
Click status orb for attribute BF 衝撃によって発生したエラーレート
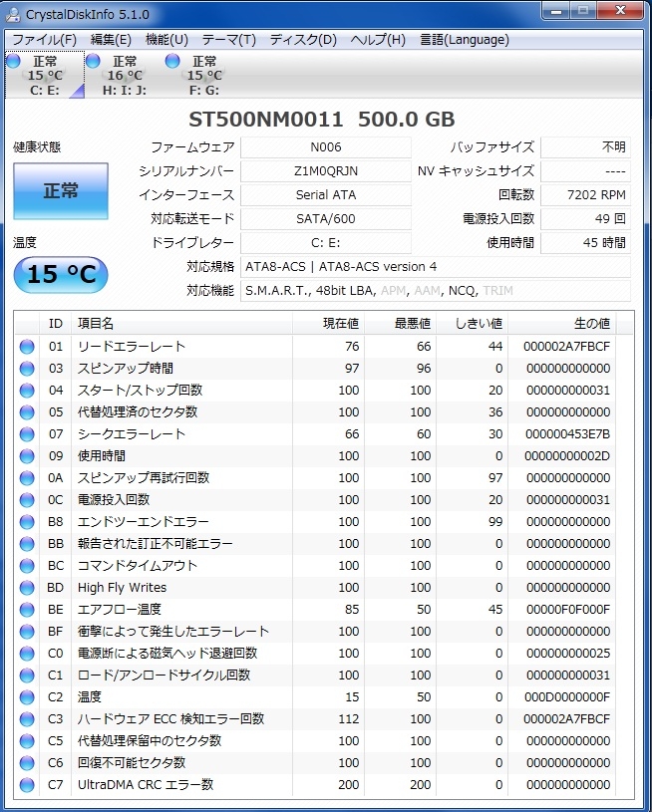pos(27,632)
